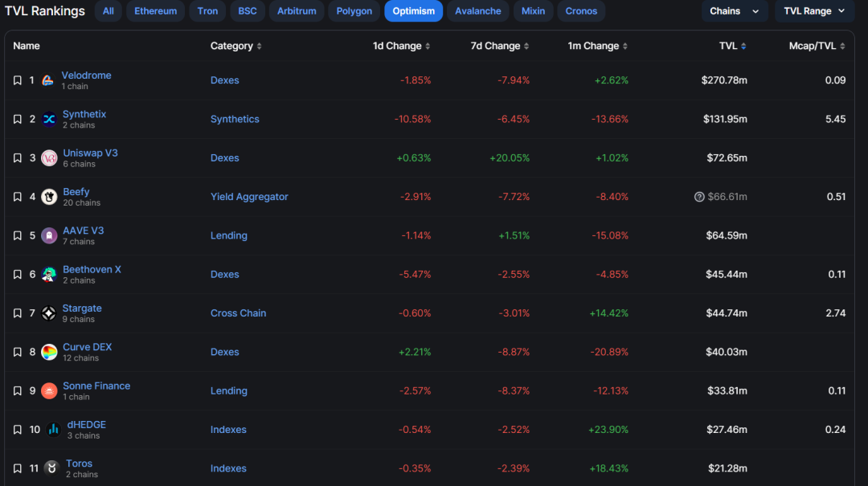Open the Synthetics category link
The height and width of the screenshot is (486, 868).
pyautogui.click(x=235, y=119)
